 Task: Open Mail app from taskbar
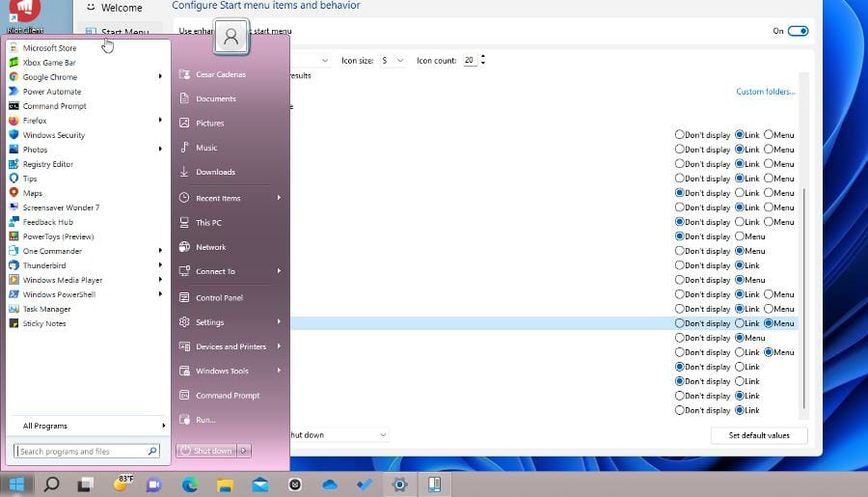pyautogui.click(x=259, y=484)
